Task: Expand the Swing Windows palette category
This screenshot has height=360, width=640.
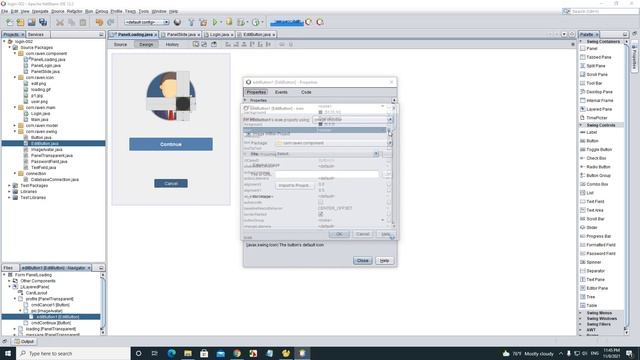Action: 581,319
